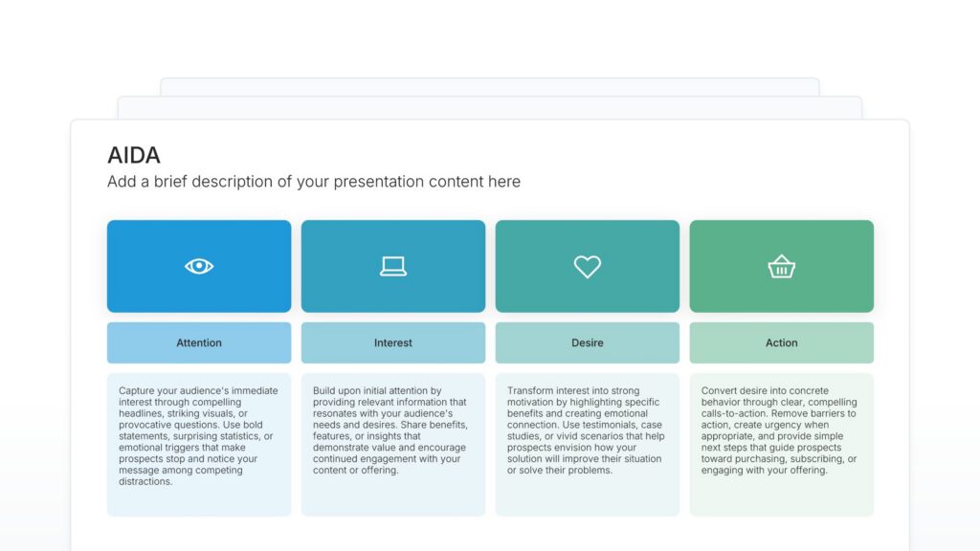Select the Desire label box

(x=588, y=342)
